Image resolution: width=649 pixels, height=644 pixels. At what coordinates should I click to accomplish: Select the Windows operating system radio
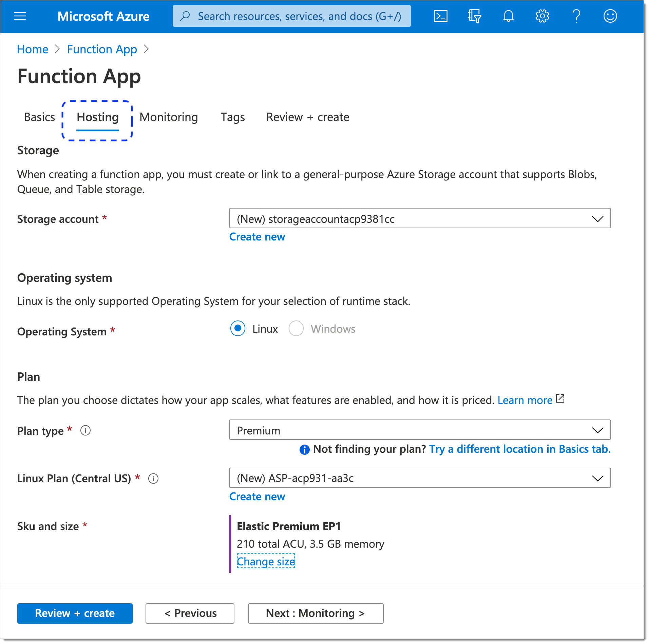click(296, 328)
